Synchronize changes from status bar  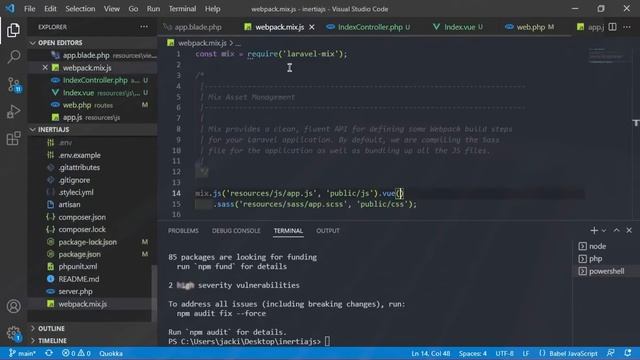49,353
